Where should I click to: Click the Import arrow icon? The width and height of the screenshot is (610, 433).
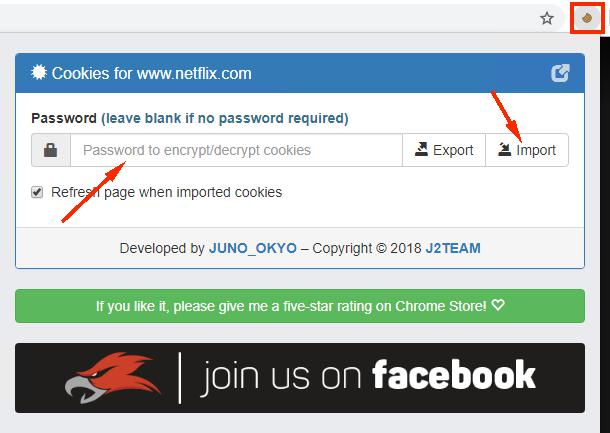click(504, 149)
